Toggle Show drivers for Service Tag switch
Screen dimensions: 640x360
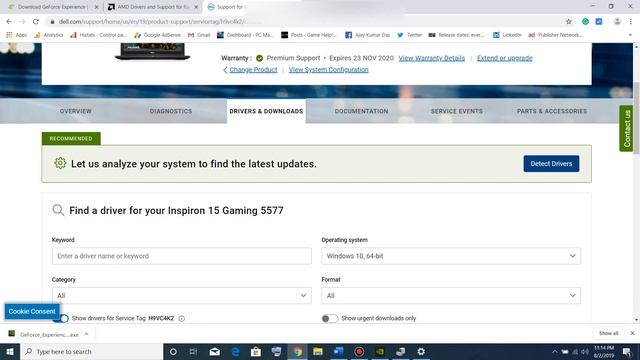(61, 318)
